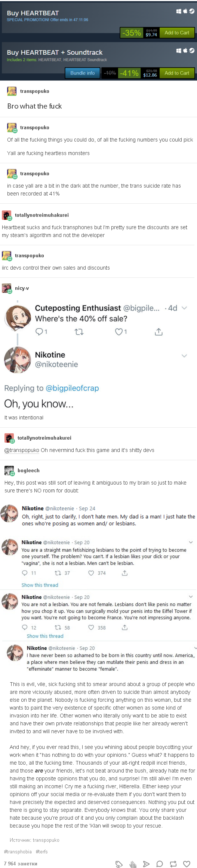Click the @bigpileofcrap mention link
The height and width of the screenshot is (868, 197).
(72, 388)
